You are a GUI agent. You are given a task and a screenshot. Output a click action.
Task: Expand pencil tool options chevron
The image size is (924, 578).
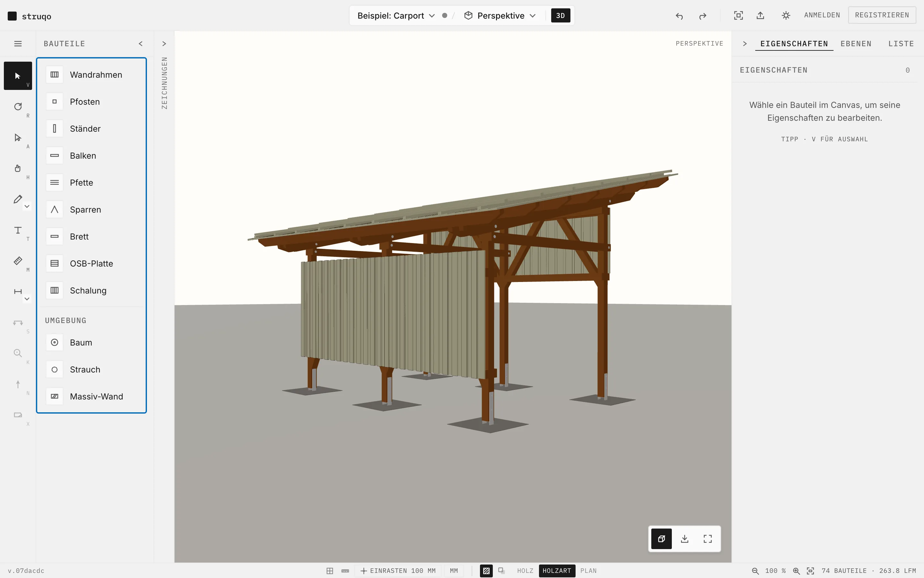click(27, 206)
